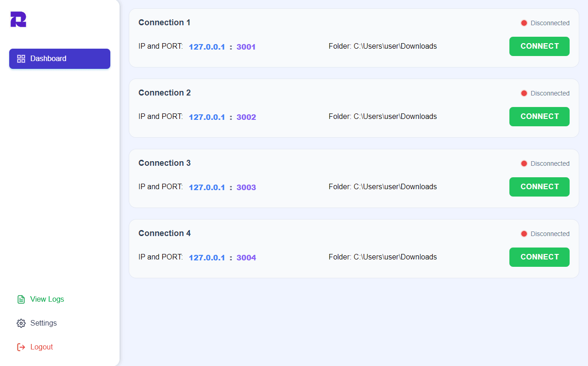Click the IP 127.0.0.1 of Connection 4
The image size is (588, 366).
pyautogui.click(x=207, y=258)
